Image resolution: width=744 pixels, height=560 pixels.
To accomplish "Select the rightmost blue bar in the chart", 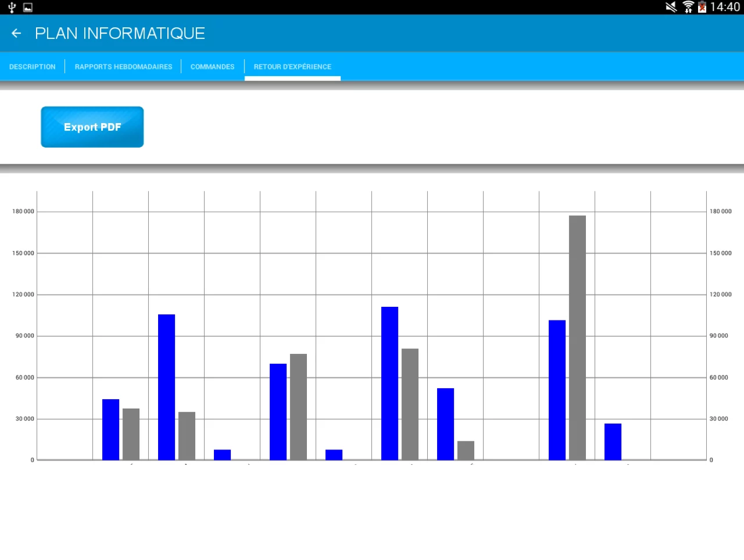I will coord(613,441).
